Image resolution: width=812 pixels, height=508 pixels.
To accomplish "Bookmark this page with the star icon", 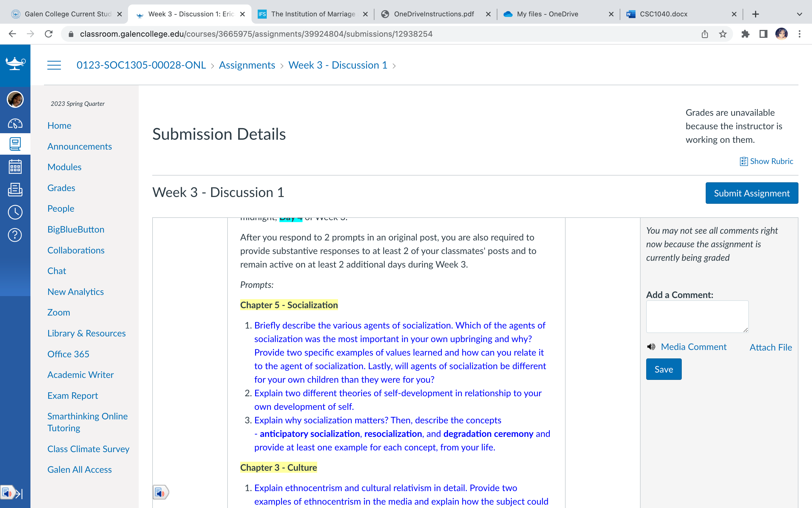I will (x=723, y=34).
